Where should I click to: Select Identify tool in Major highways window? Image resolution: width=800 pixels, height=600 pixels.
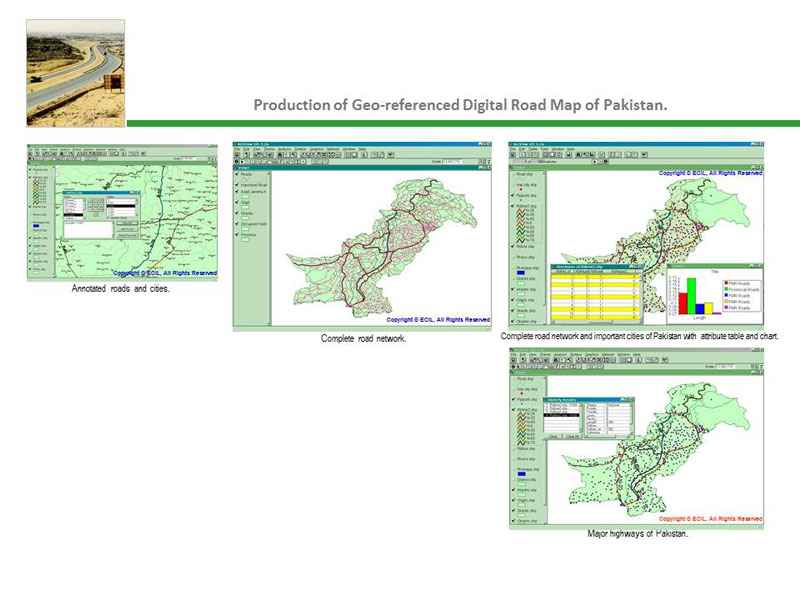(x=513, y=367)
